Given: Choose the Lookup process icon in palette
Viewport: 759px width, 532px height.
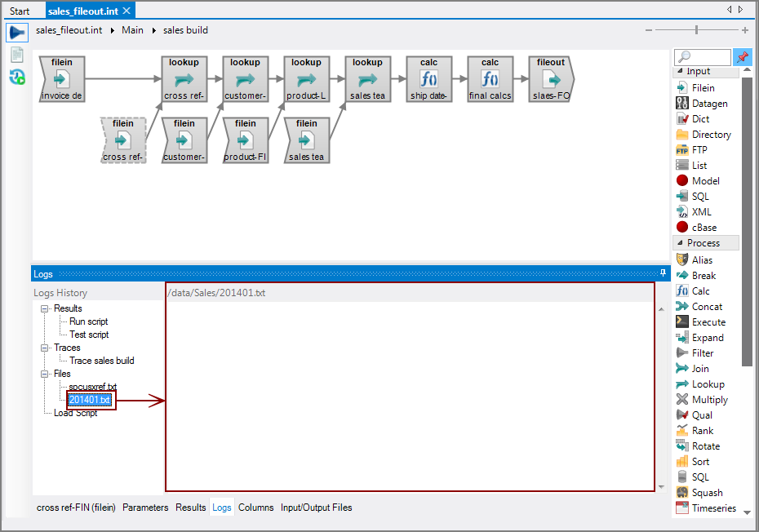Looking at the screenshot, I should 682,384.
